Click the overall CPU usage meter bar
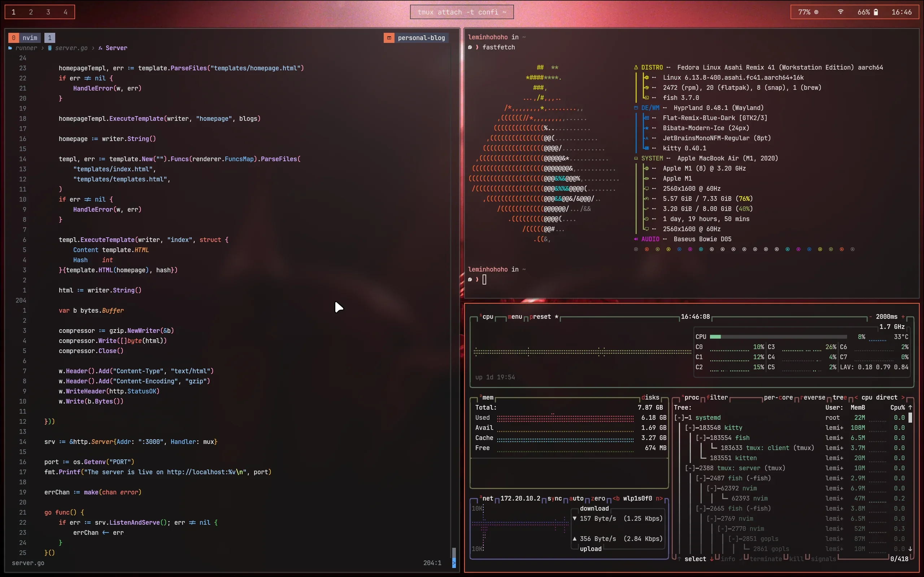The image size is (924, 577). tap(778, 337)
